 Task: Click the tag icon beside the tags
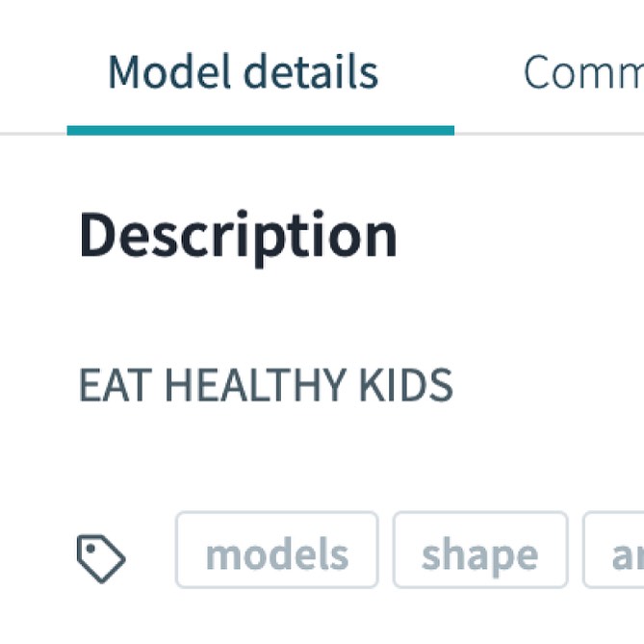click(x=101, y=558)
